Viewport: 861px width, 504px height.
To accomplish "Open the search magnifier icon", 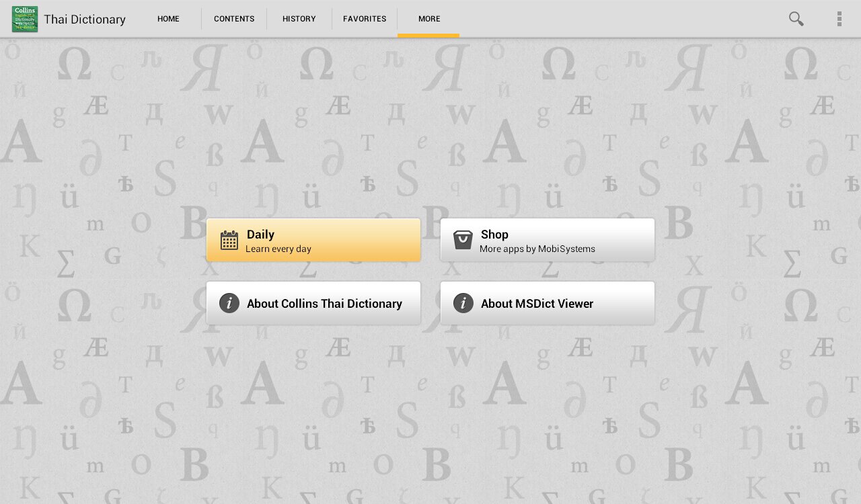I will pyautogui.click(x=796, y=19).
